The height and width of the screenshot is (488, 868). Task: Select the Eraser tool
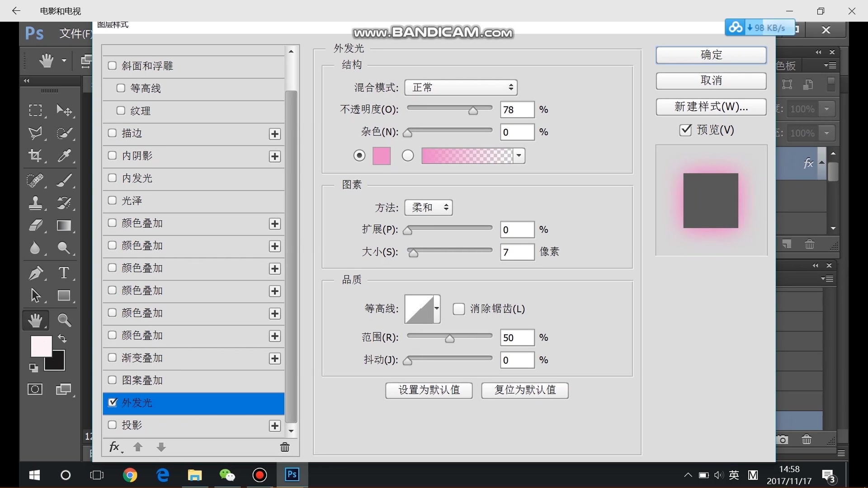point(35,225)
